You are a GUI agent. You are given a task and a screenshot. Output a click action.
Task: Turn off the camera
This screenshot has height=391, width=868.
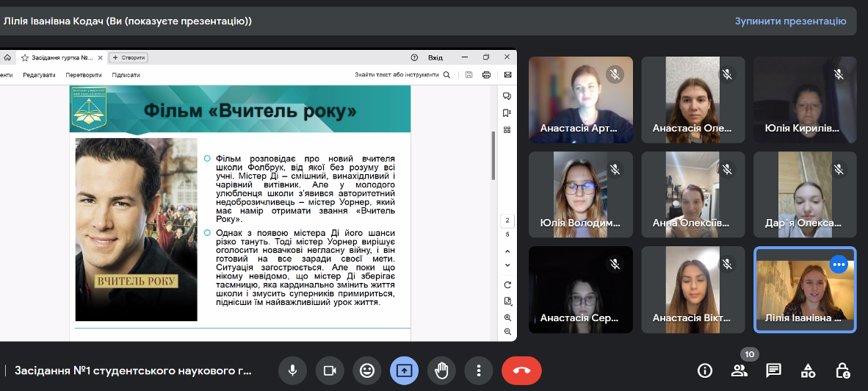click(329, 370)
